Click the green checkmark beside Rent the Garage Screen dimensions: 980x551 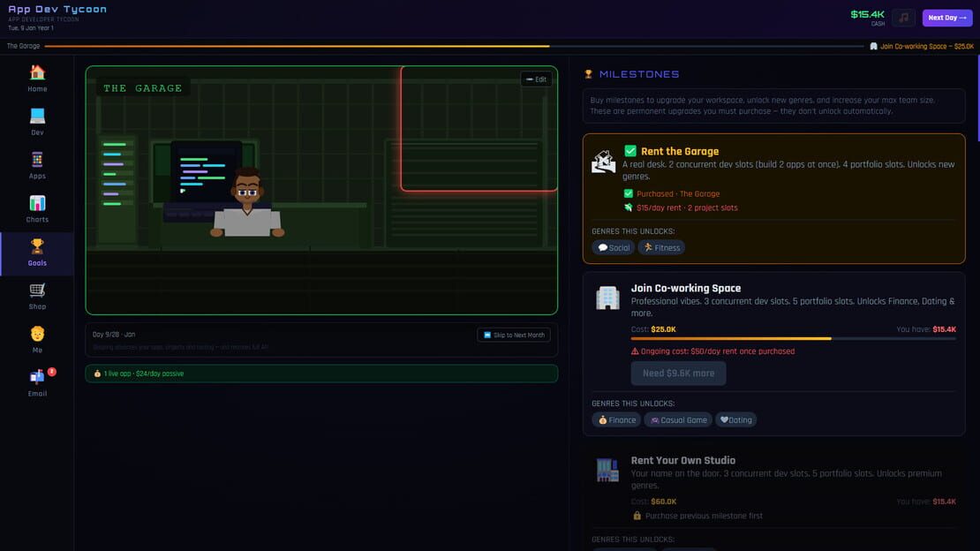click(x=630, y=151)
